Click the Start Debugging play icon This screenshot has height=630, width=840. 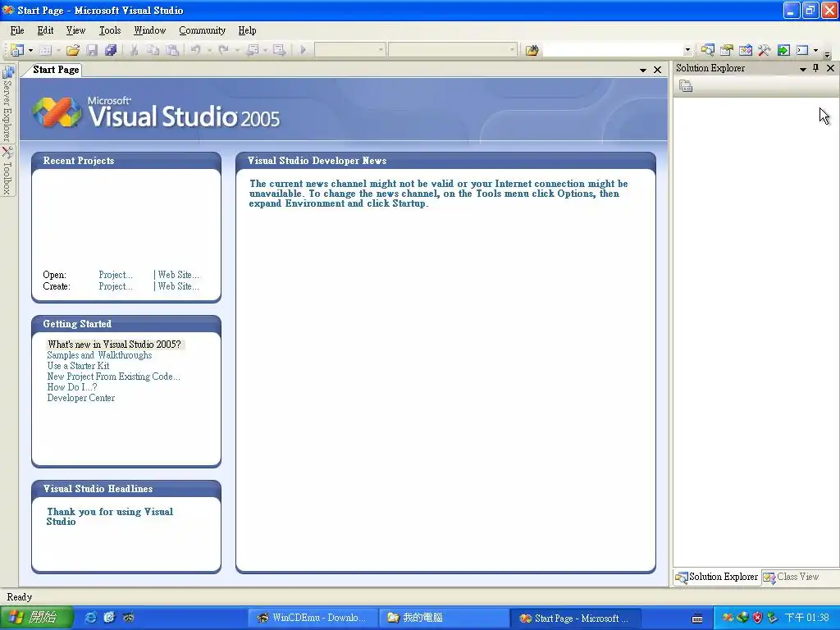point(303,50)
